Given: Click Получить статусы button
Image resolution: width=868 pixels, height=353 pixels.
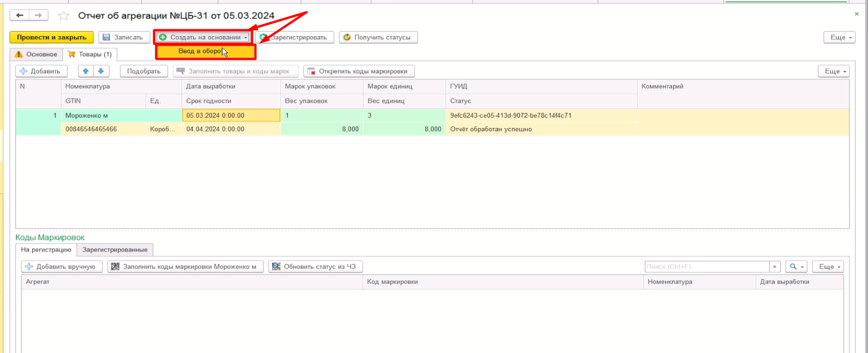Looking at the screenshot, I should click(379, 37).
